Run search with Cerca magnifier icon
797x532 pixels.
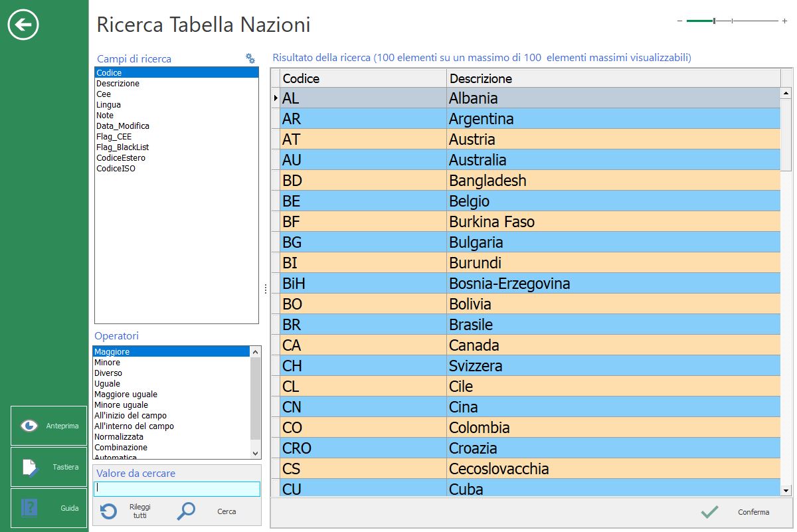186,511
